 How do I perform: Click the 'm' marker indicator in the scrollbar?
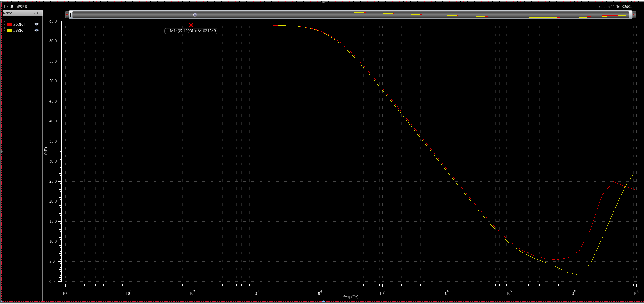[x=195, y=15]
